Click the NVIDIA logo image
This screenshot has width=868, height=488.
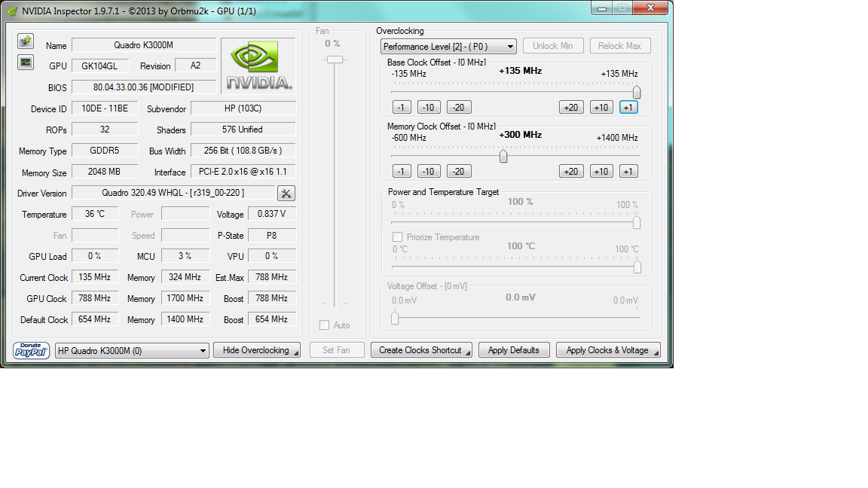pyautogui.click(x=258, y=66)
